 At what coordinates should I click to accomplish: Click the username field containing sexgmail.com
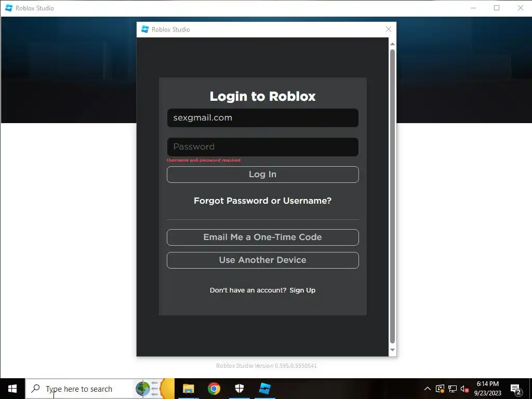[x=262, y=118]
